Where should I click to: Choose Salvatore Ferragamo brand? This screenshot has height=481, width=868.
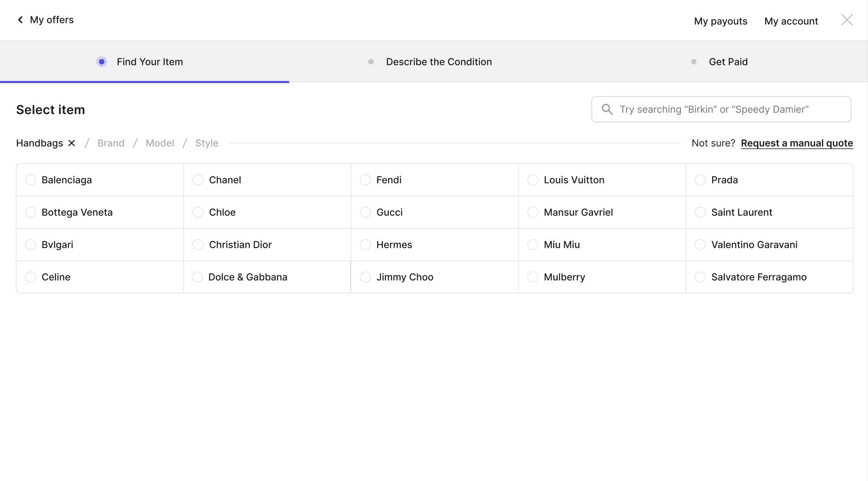(770, 277)
